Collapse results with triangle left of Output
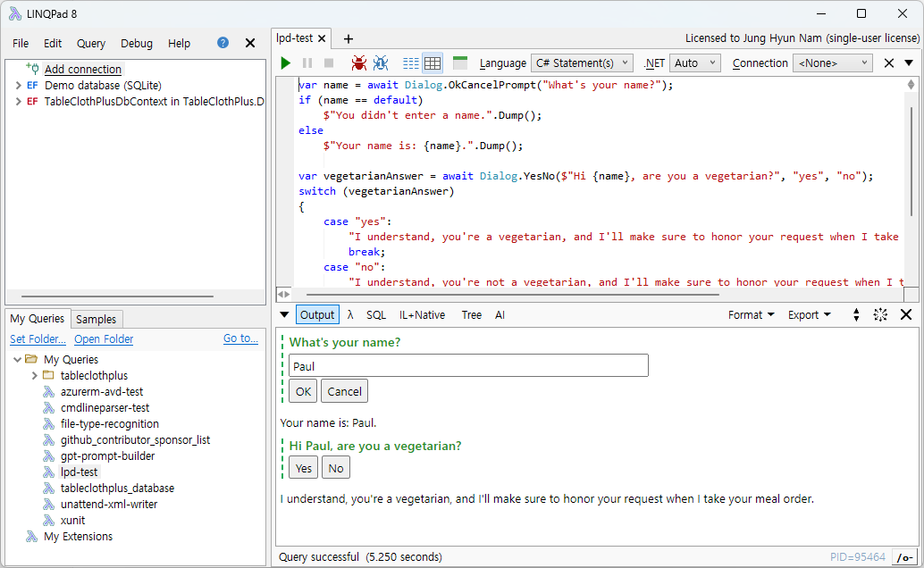Screen dimensions: 924x568 (x=284, y=314)
